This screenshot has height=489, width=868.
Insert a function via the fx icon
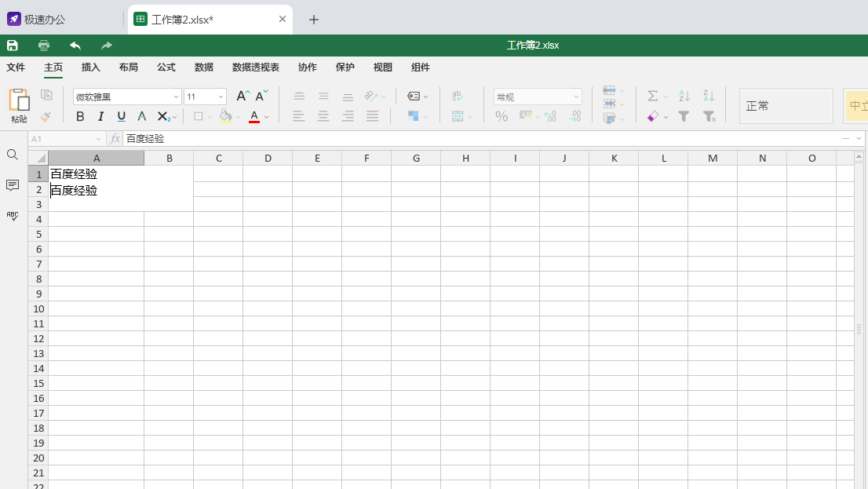(115, 138)
